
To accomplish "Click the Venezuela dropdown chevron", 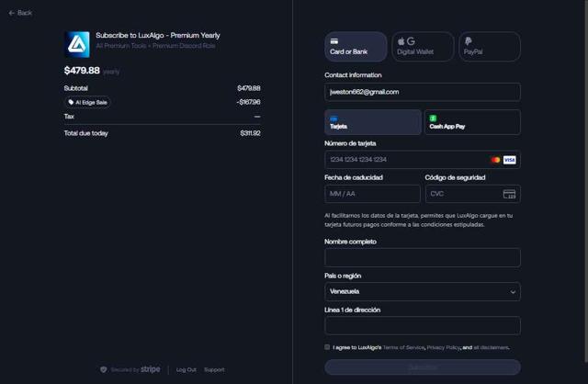I will point(513,292).
